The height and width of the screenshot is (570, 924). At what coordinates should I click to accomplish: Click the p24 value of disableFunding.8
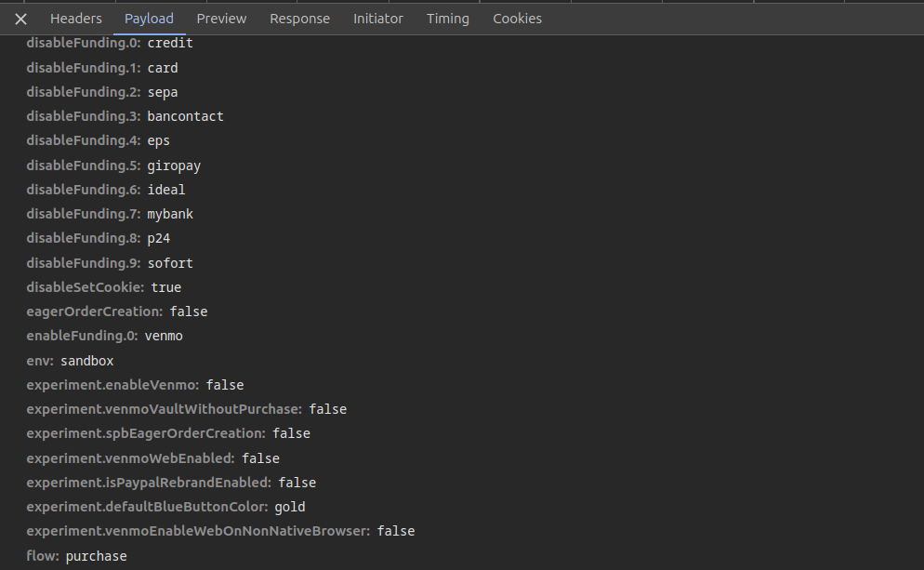point(158,237)
